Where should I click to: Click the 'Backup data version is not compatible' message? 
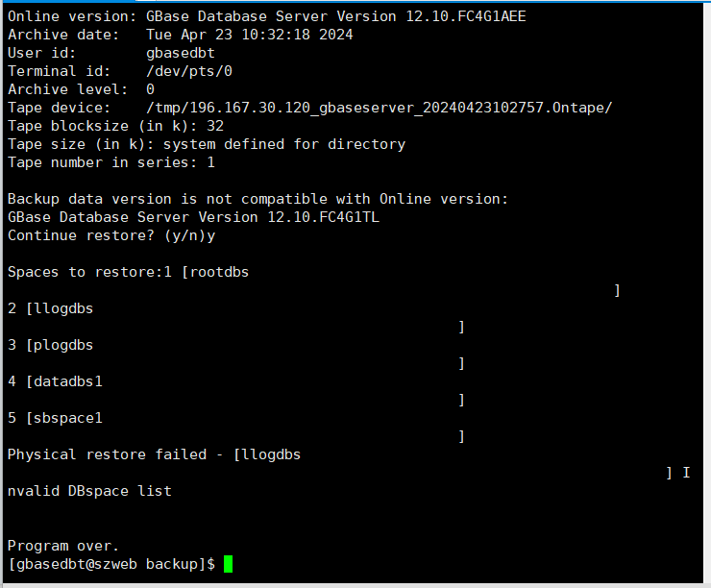point(257,199)
